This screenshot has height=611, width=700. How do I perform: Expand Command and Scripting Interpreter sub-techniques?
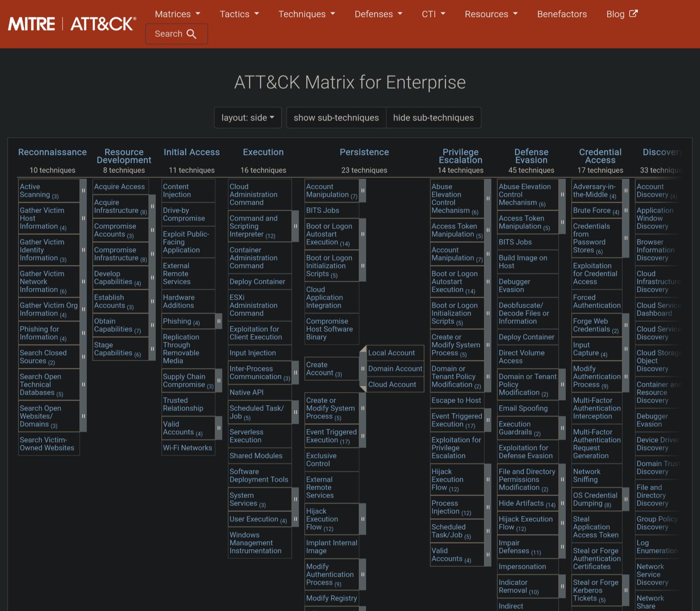coord(296,226)
